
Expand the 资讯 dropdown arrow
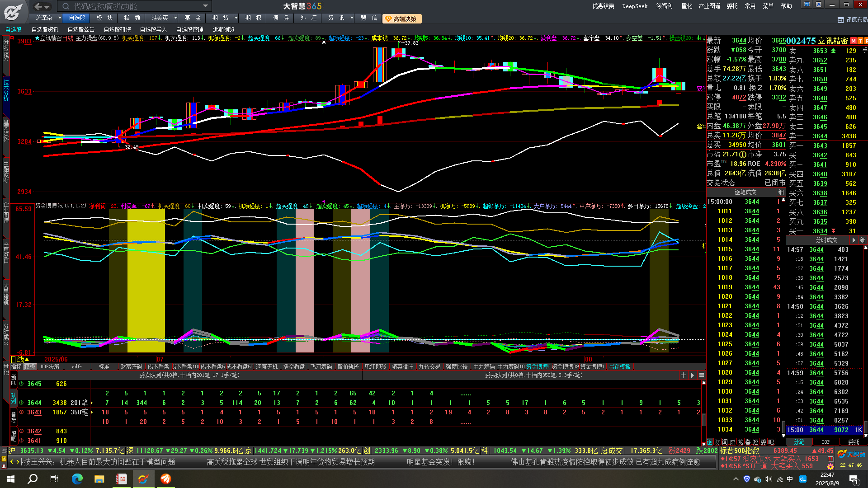(x=351, y=18)
